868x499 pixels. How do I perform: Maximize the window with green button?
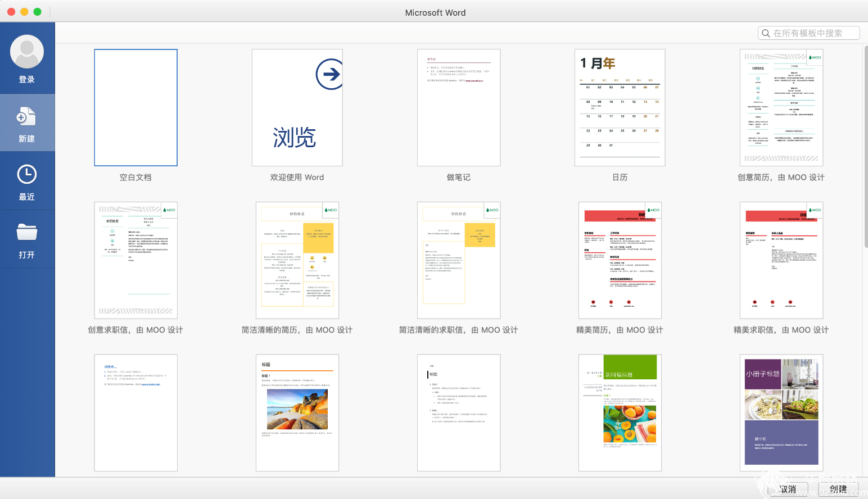click(38, 12)
